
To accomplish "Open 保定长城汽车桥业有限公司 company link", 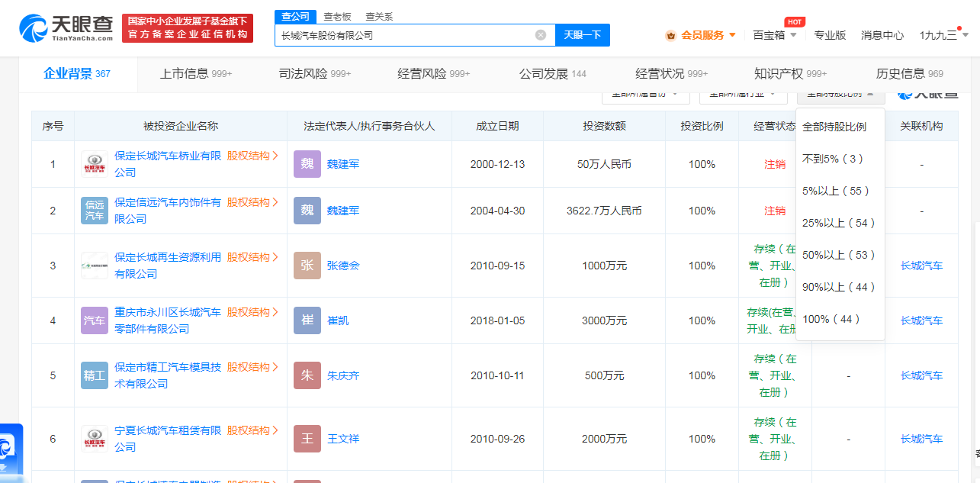I will [168, 164].
